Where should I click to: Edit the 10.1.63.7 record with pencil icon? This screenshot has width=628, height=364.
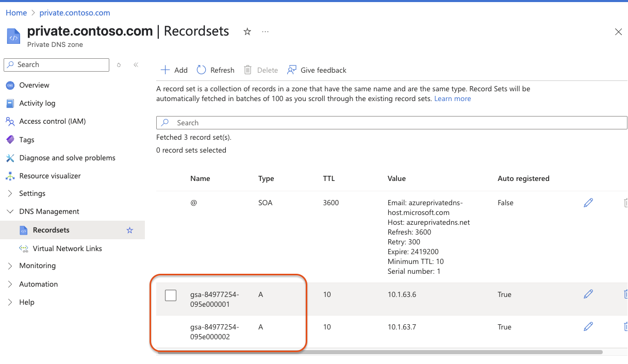tap(588, 327)
